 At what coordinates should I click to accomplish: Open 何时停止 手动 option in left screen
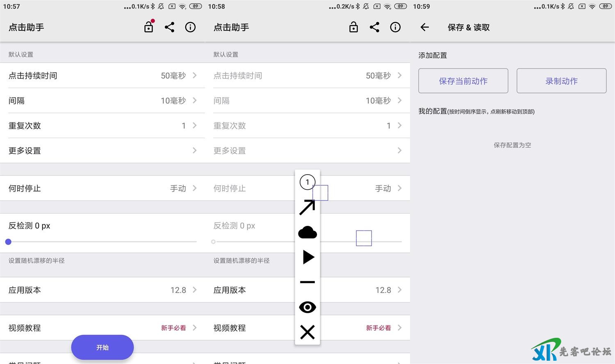coord(102,188)
